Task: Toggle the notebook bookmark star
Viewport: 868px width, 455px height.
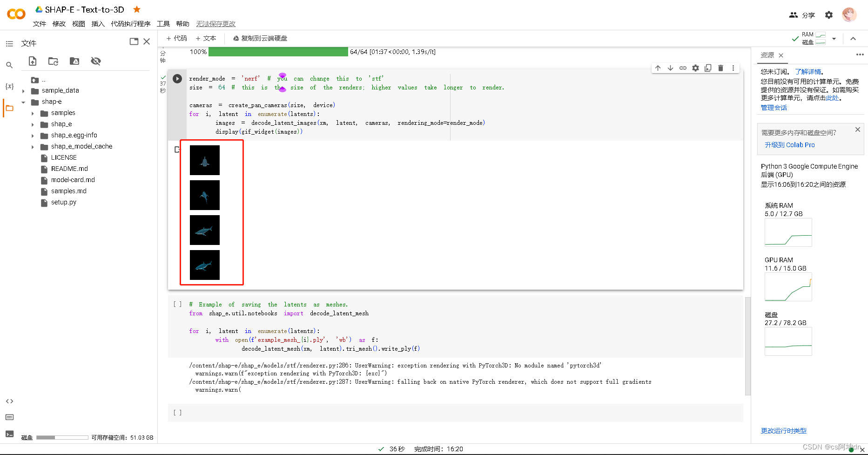Action: coord(136,9)
